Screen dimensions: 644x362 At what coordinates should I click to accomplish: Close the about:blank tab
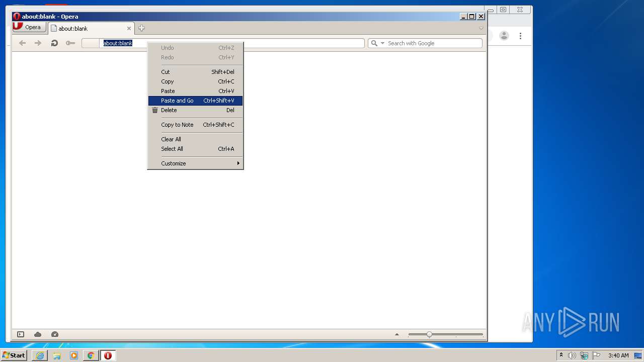[129, 29]
